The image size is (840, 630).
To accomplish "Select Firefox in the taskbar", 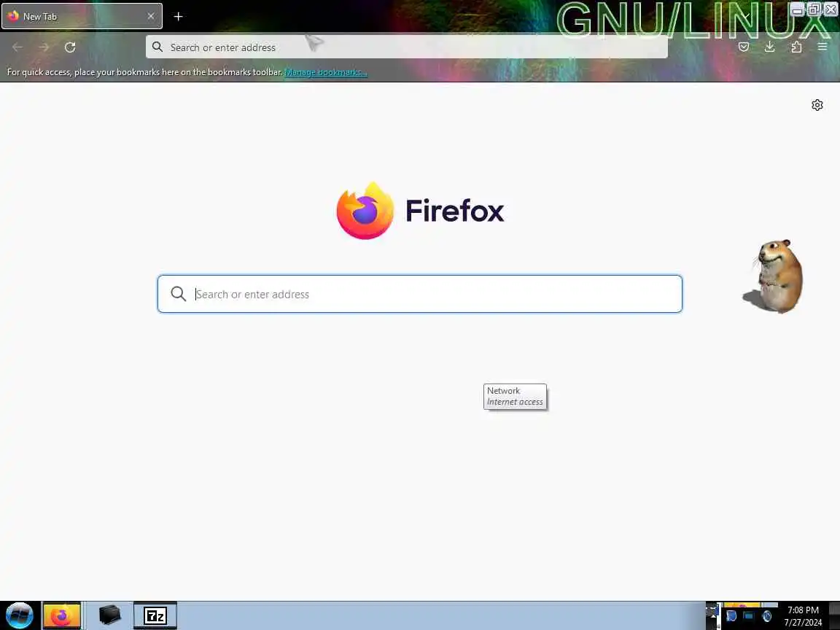I will coord(61,615).
